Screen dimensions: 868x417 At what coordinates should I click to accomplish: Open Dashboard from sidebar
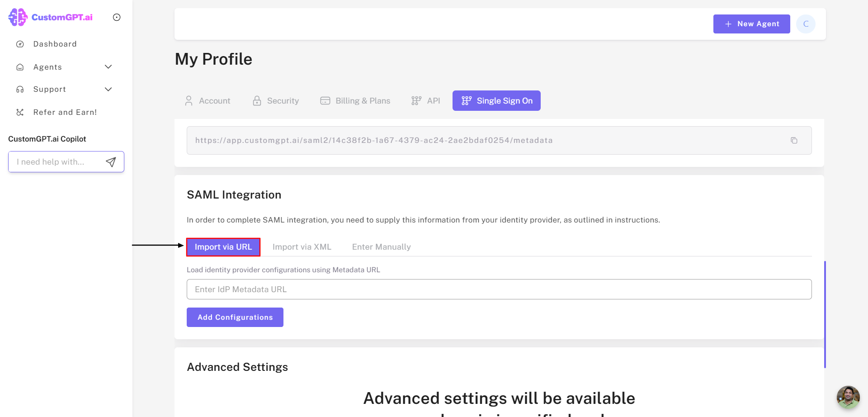coord(55,44)
